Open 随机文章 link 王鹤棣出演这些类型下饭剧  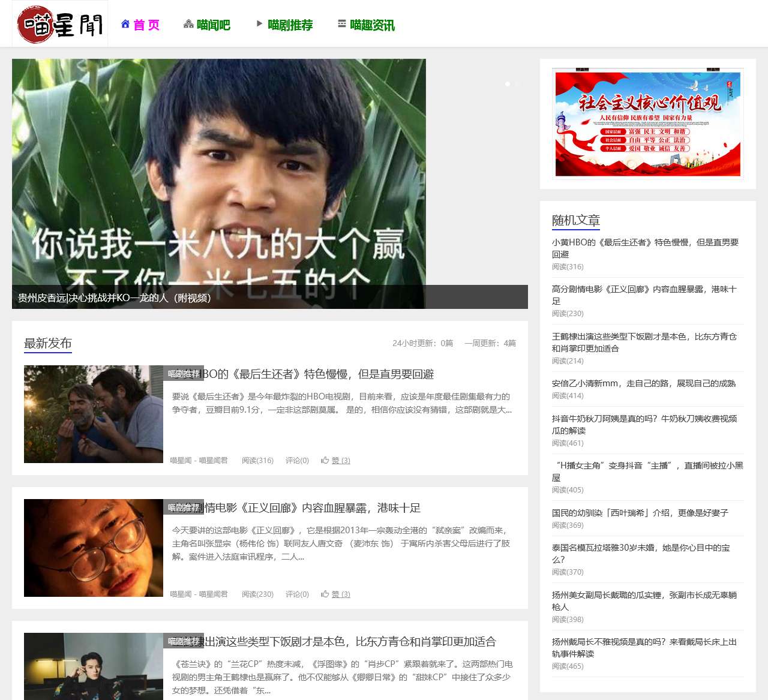point(644,343)
